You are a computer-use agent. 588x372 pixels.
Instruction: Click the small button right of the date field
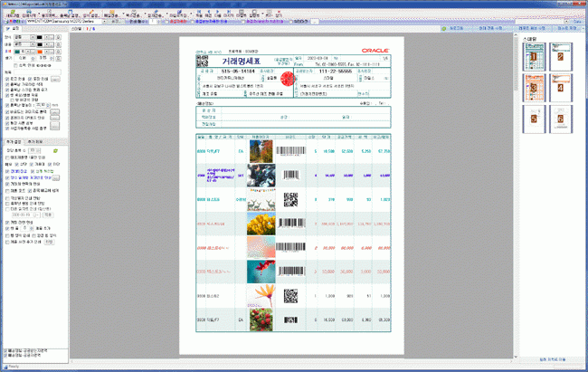click(48, 215)
